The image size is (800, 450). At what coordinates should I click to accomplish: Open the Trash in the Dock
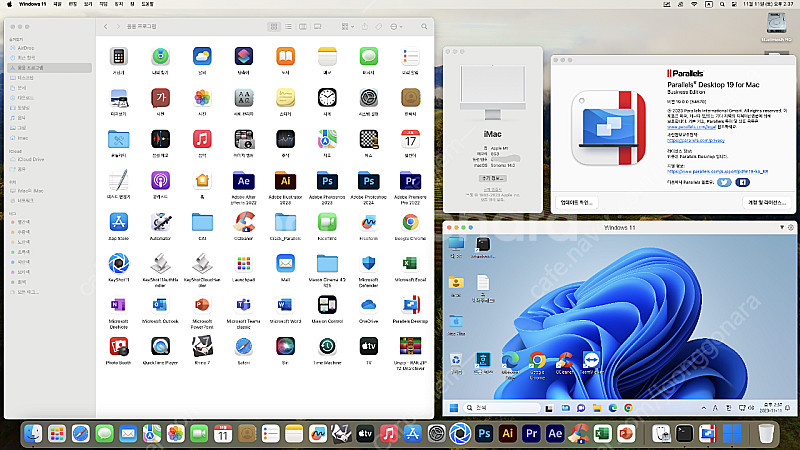tap(766, 434)
